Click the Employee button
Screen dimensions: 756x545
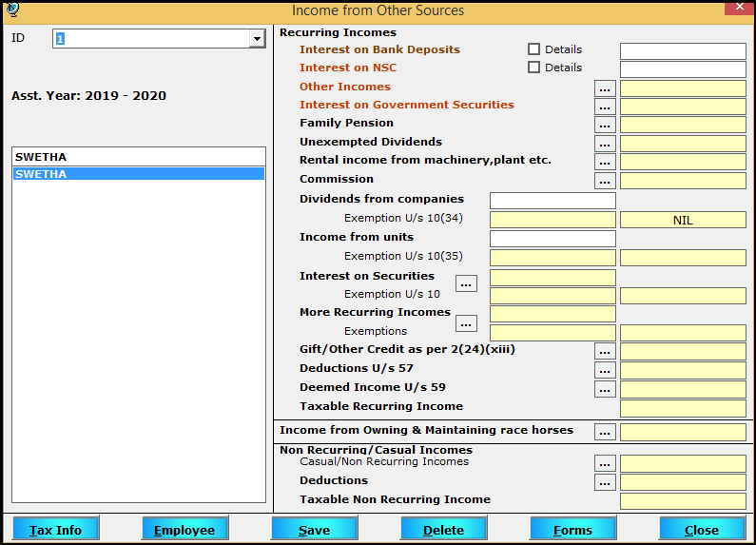click(x=184, y=529)
